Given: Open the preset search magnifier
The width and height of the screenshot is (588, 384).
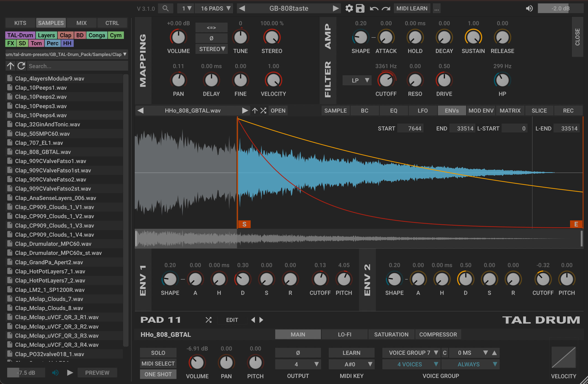Looking at the screenshot, I should 165,8.
